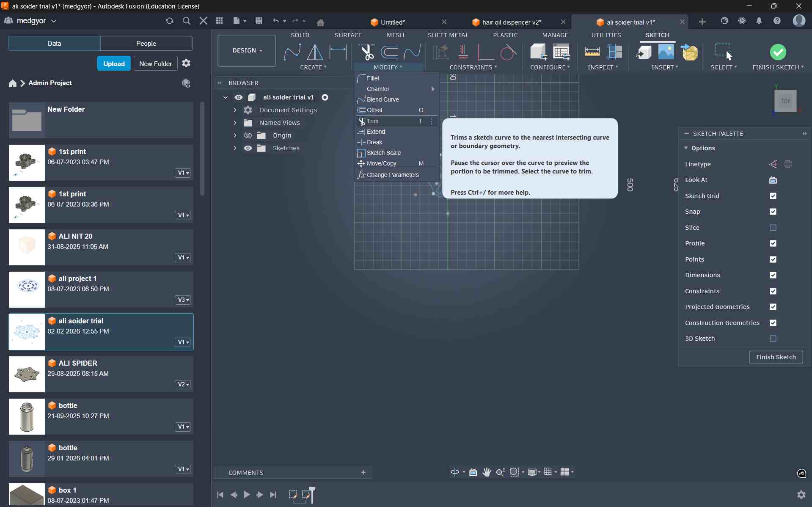
Task: Click the Insert Canvas image icon
Action: tap(666, 52)
